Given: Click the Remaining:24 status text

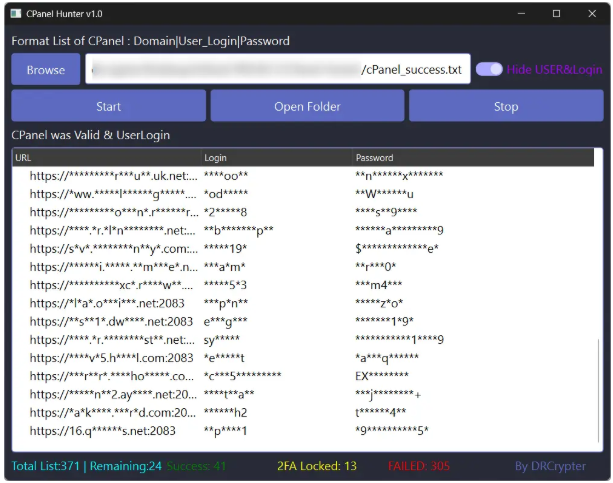Looking at the screenshot, I should (x=125, y=466).
